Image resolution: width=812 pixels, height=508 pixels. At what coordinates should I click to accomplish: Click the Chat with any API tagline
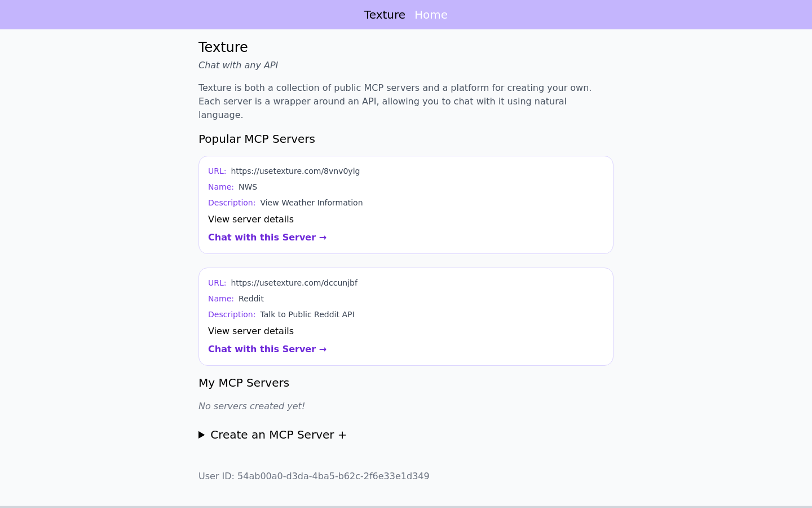click(x=238, y=65)
